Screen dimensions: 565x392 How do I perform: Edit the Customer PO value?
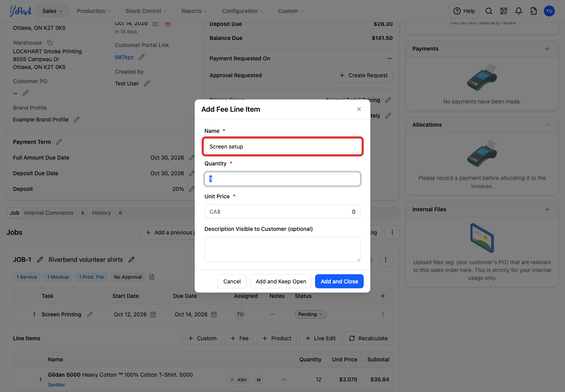point(26,93)
